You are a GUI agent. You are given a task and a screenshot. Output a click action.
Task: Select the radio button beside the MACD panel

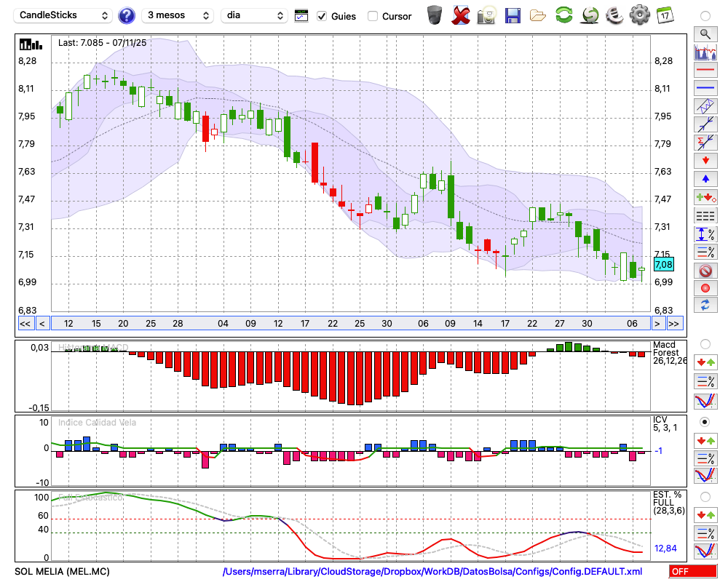(x=705, y=343)
